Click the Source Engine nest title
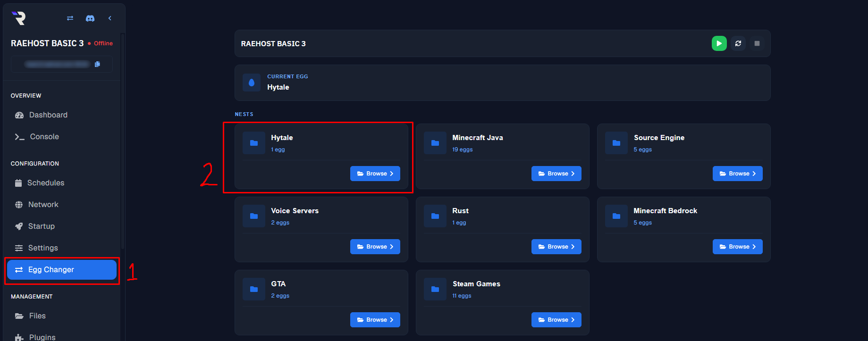This screenshot has width=868, height=341. coord(659,138)
